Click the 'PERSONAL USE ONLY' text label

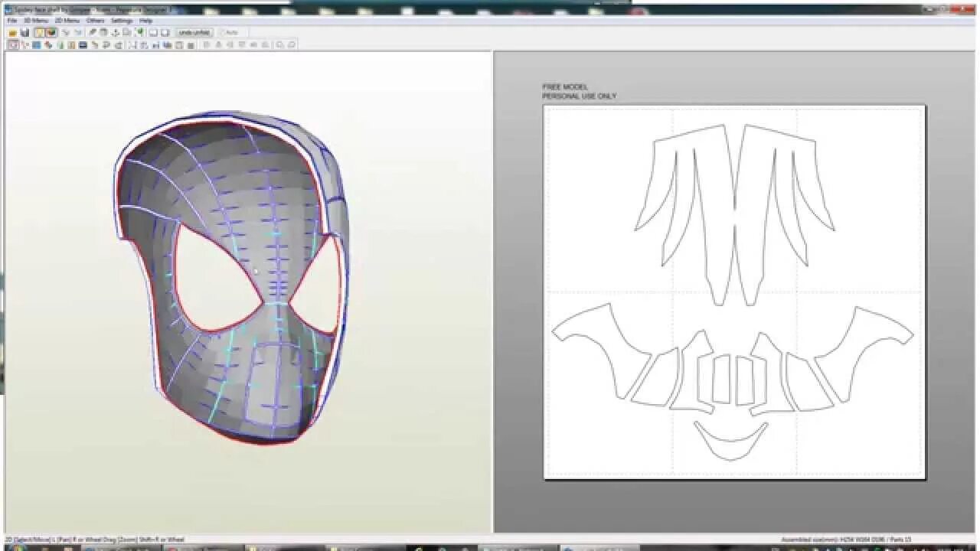pyautogui.click(x=579, y=96)
